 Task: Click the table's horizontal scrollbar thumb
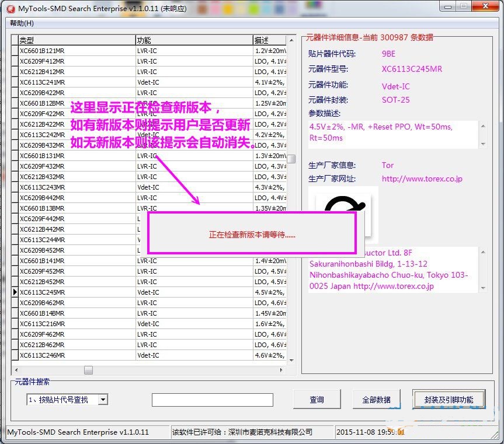[x=88, y=370]
